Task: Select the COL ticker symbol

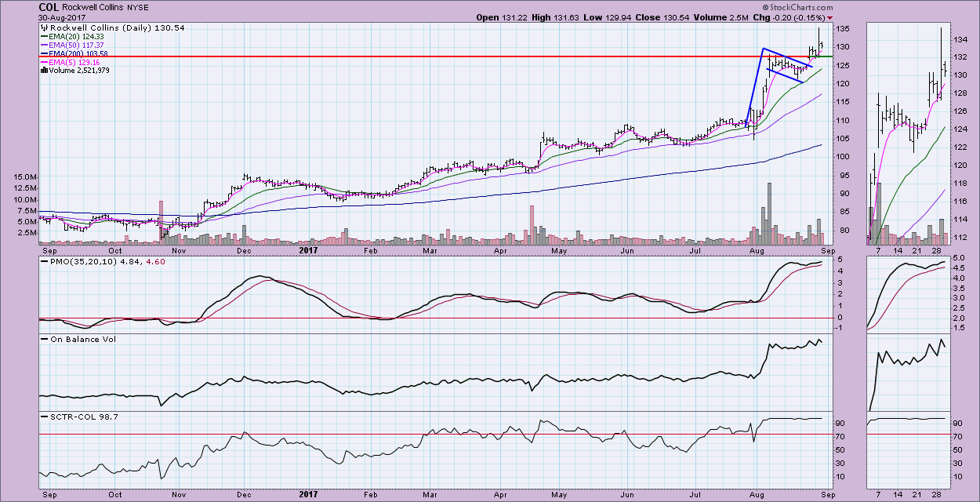Action: (x=48, y=6)
